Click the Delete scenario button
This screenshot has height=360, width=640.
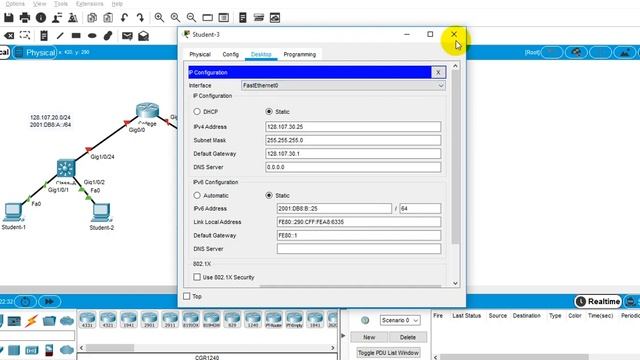(407, 337)
